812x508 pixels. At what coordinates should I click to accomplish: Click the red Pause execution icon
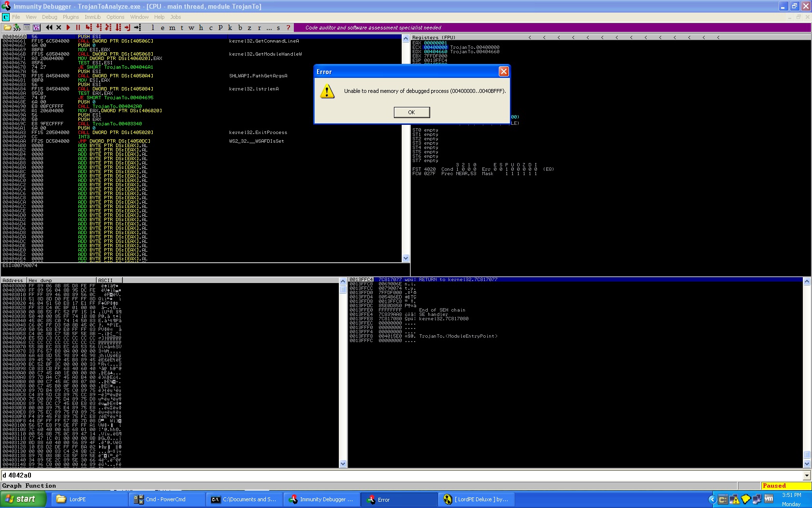tap(78, 28)
